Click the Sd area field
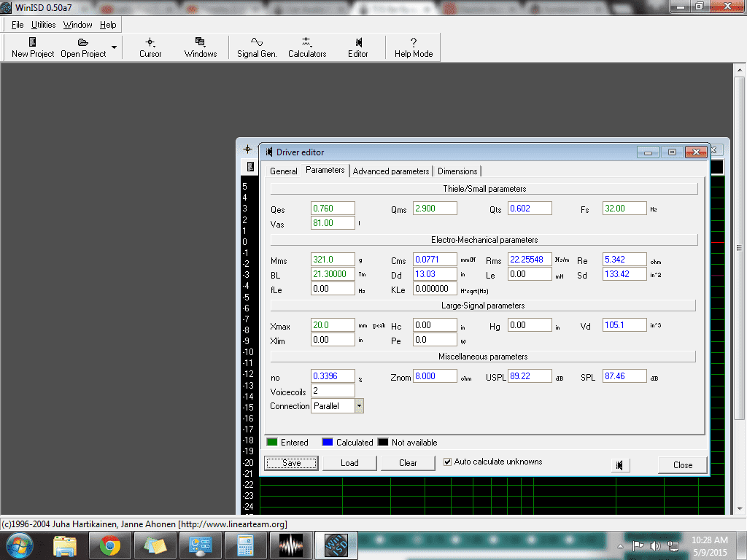The image size is (747, 560). 624,274
